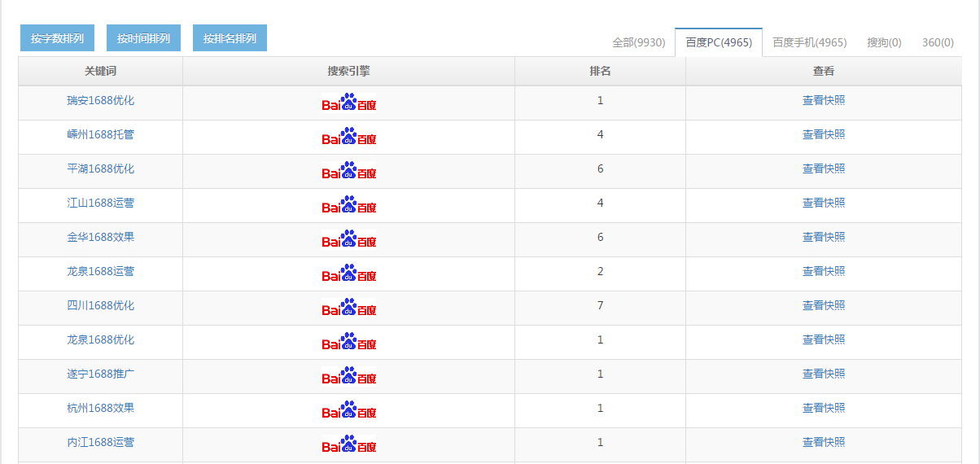Click rank value 1 for 龙泉1688优化

(601, 340)
